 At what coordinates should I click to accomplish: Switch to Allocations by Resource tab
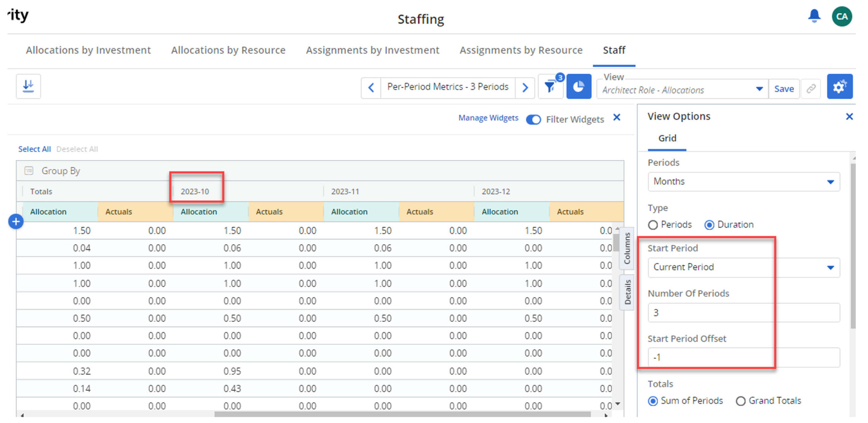(228, 50)
